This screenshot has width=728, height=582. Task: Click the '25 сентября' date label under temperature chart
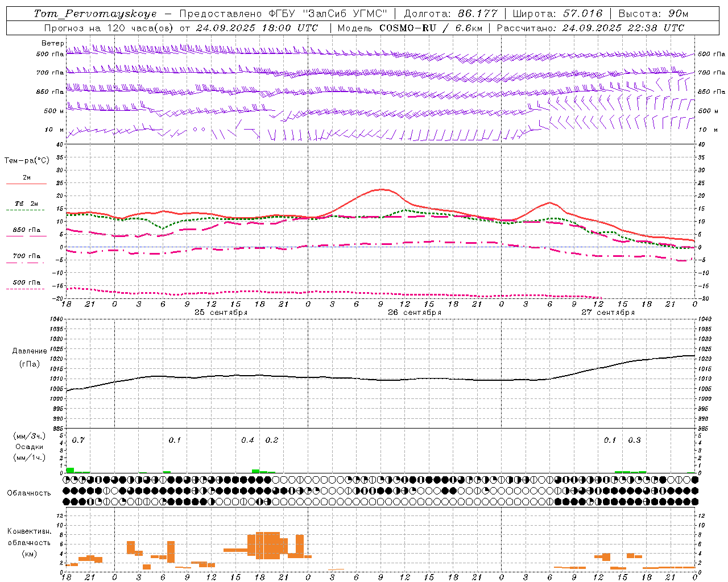[x=221, y=313]
